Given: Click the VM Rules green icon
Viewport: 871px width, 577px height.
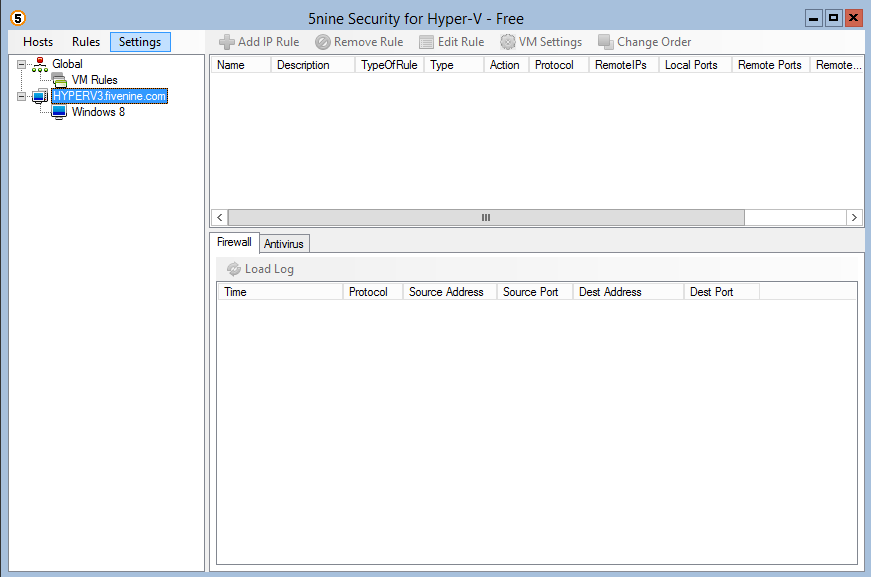Looking at the screenshot, I should [59, 80].
